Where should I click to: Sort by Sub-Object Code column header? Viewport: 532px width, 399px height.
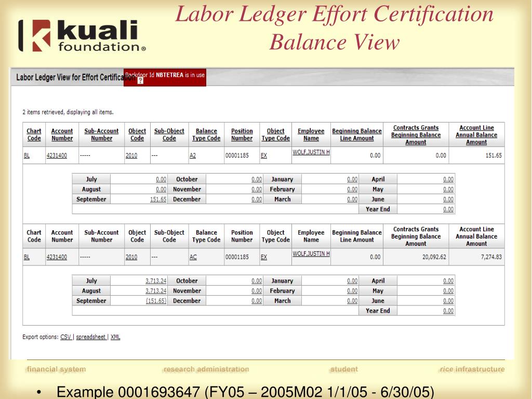point(169,135)
